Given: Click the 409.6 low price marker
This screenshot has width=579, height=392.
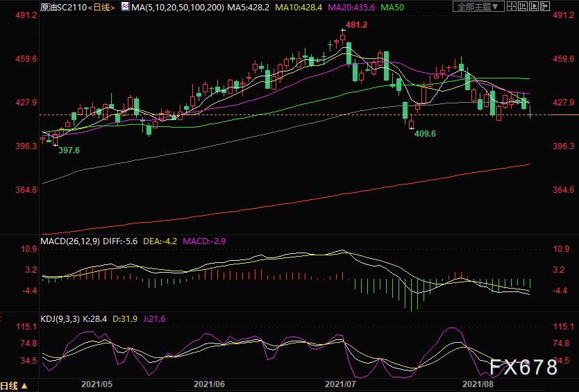Looking at the screenshot, I should 425,134.
